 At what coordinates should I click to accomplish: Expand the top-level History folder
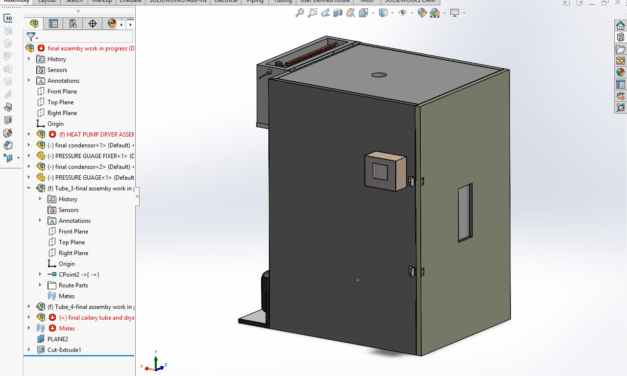click(x=29, y=59)
